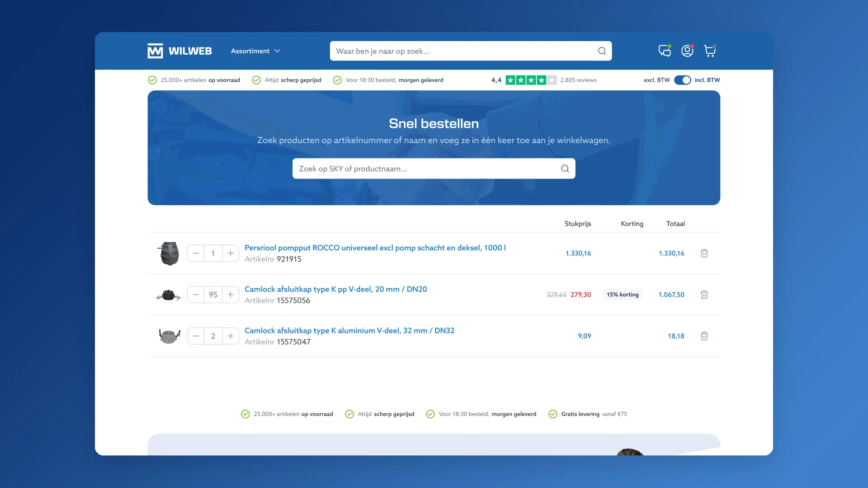Delete the Persriool pompput ROCCO row
868x488 pixels.
coord(704,253)
